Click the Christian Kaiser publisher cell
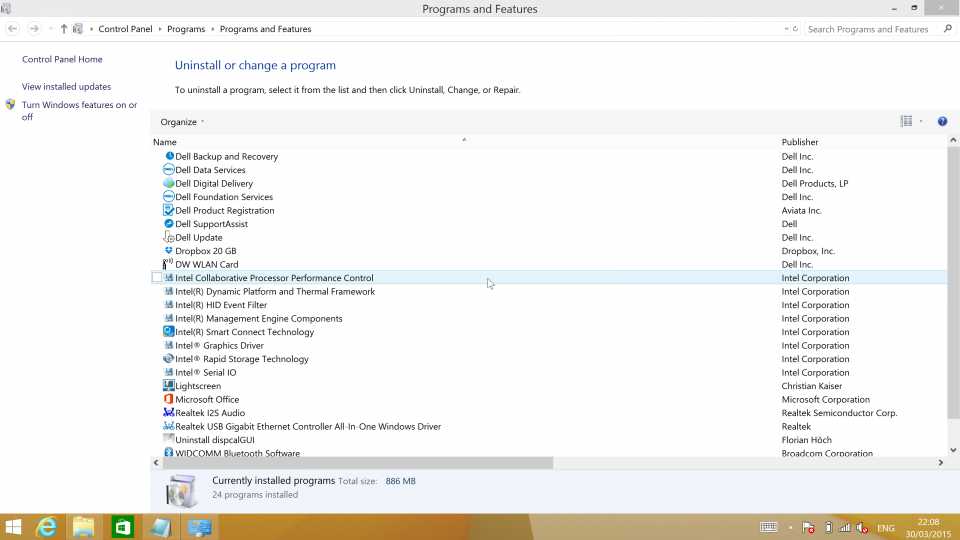The height and width of the screenshot is (540, 960). point(811,386)
